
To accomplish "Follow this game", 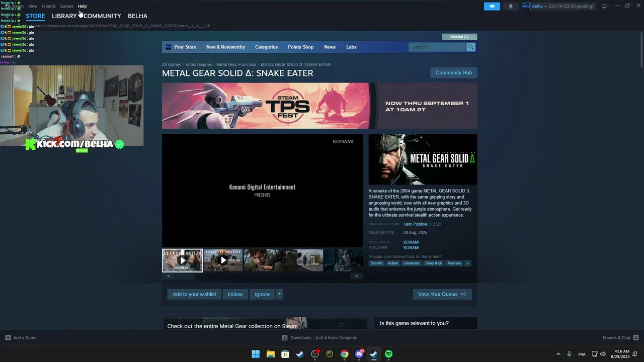I will 235,295.
